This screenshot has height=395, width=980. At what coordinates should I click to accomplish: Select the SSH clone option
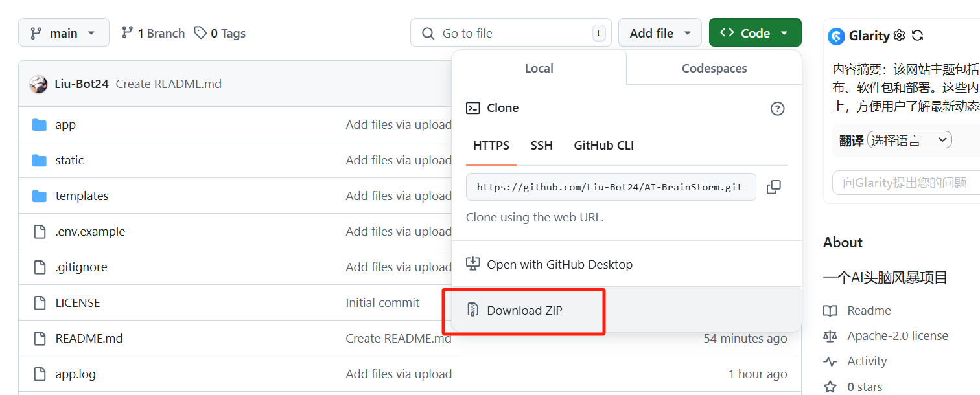541,146
